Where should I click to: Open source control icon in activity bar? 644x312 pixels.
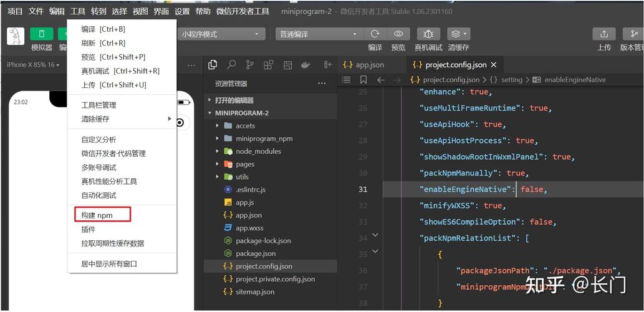[x=249, y=65]
